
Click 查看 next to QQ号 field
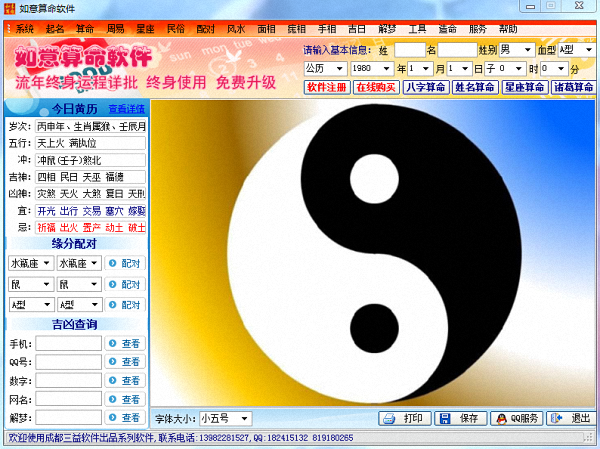pos(126,362)
